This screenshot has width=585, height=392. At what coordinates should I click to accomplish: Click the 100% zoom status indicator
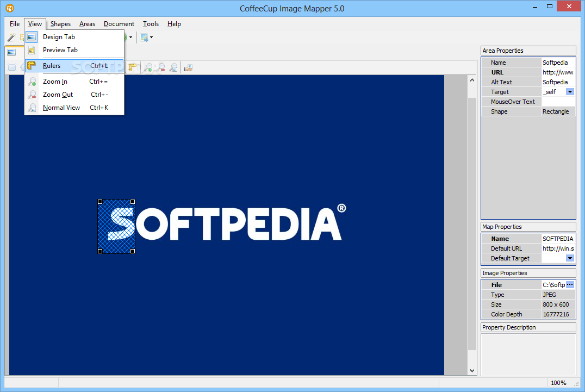pyautogui.click(x=558, y=383)
